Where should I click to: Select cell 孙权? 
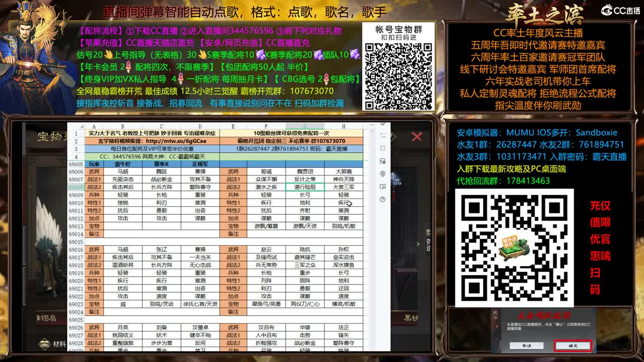pyautogui.click(x=344, y=249)
